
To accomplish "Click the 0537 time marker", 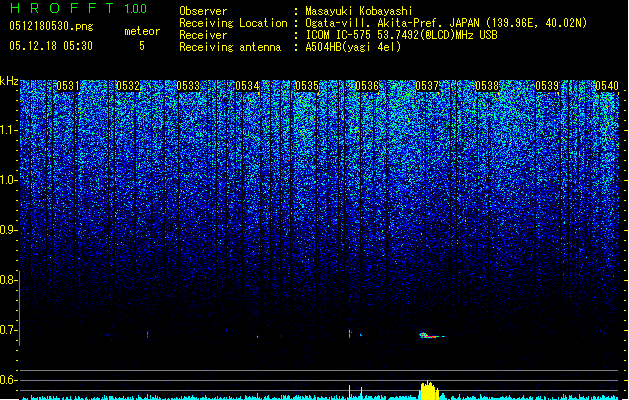I will [x=427, y=86].
